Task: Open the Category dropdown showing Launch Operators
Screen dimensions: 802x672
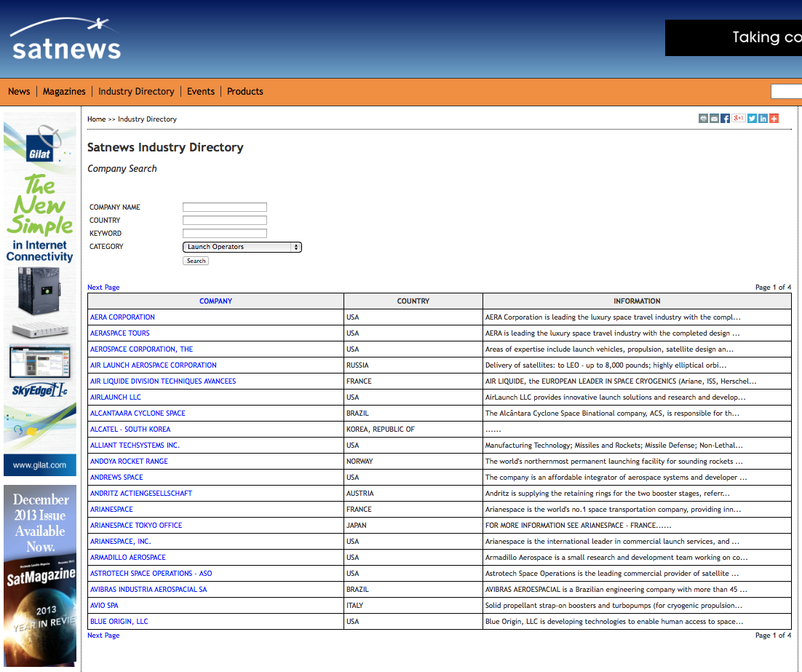Action: pyautogui.click(x=242, y=247)
